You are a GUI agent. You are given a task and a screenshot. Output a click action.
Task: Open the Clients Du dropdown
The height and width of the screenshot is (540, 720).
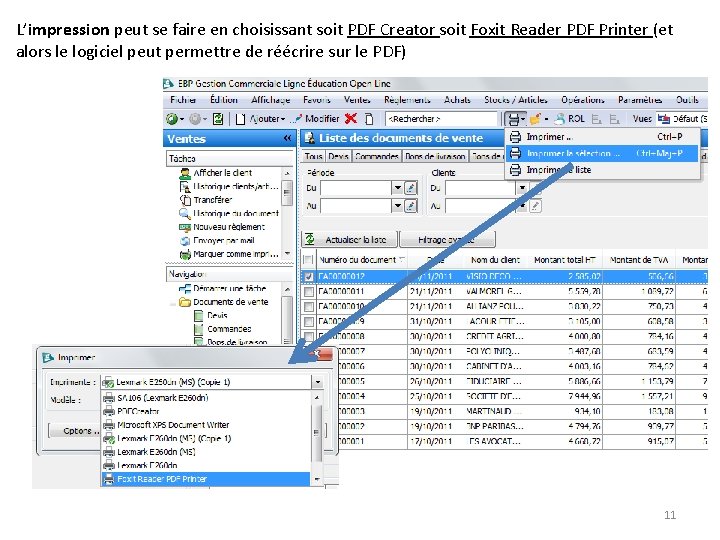[x=522, y=188]
